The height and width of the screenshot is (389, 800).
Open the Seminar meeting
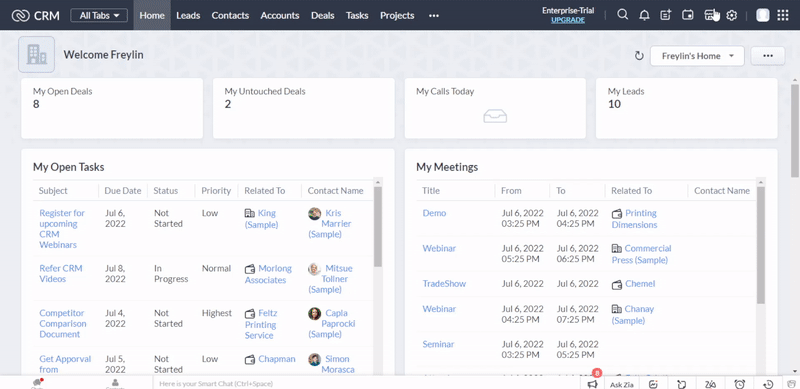click(438, 344)
